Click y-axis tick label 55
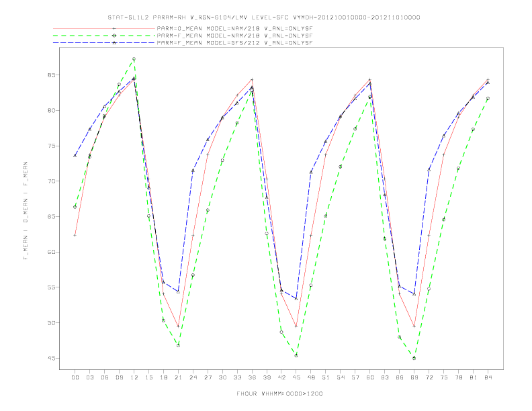The width and height of the screenshot is (532, 411). coord(52,287)
